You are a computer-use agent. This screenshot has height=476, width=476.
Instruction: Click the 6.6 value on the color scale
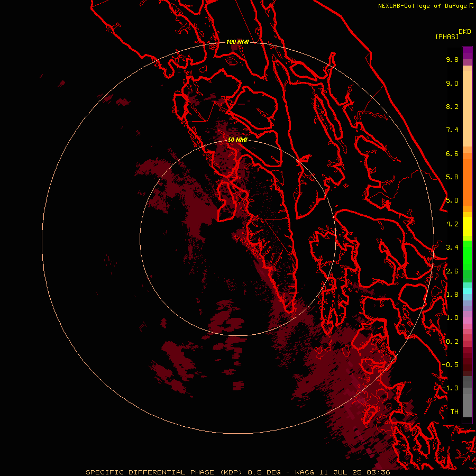(452, 153)
